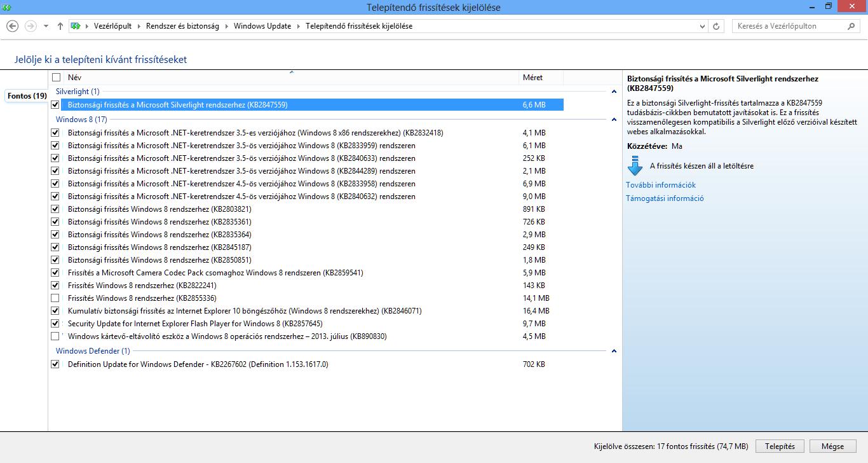868x463 pixels.
Task: Uncheck Flash Player KB2857645 checkbox
Action: [55, 324]
